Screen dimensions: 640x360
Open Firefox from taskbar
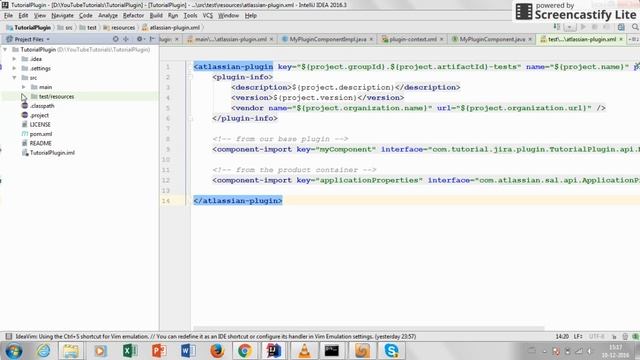point(217,351)
